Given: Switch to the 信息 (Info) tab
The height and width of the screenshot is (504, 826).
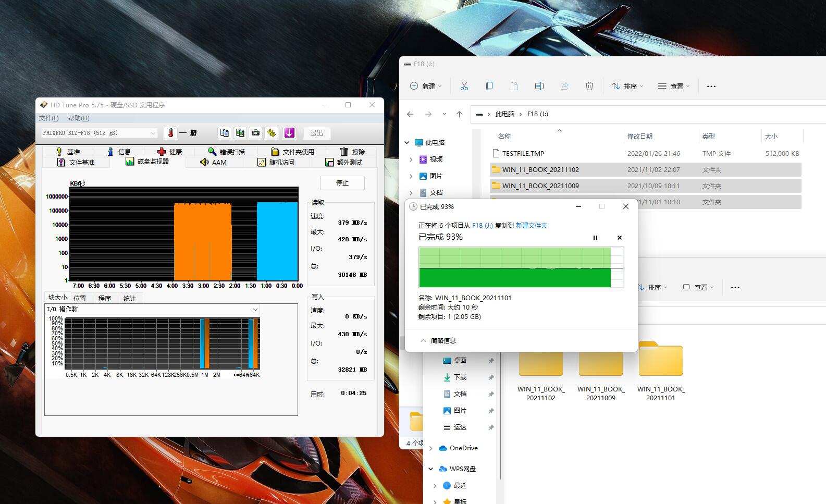Looking at the screenshot, I should click(x=119, y=152).
